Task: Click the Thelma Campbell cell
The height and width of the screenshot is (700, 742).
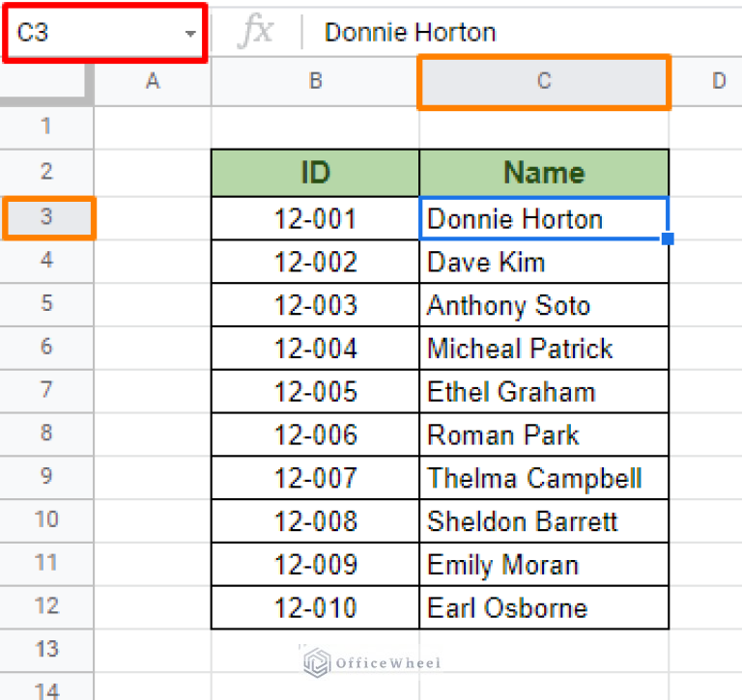Action: click(x=544, y=478)
